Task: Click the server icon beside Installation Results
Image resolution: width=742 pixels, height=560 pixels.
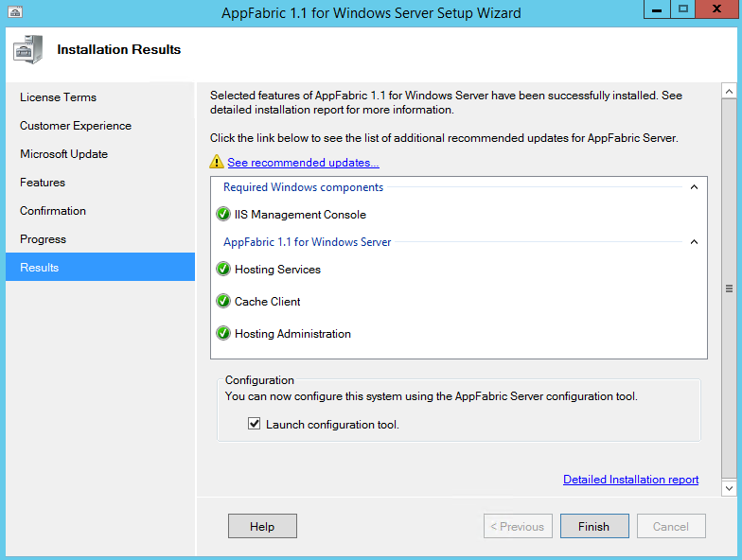Action: click(x=28, y=49)
